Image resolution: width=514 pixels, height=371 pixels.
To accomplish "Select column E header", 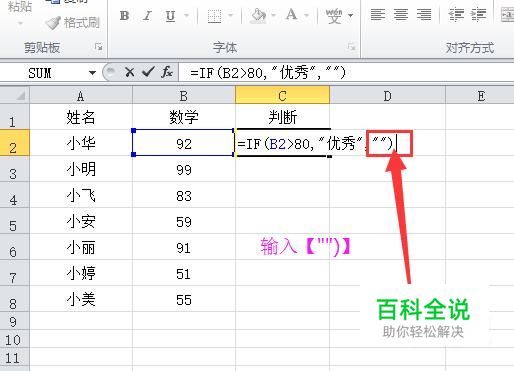I will tap(480, 96).
